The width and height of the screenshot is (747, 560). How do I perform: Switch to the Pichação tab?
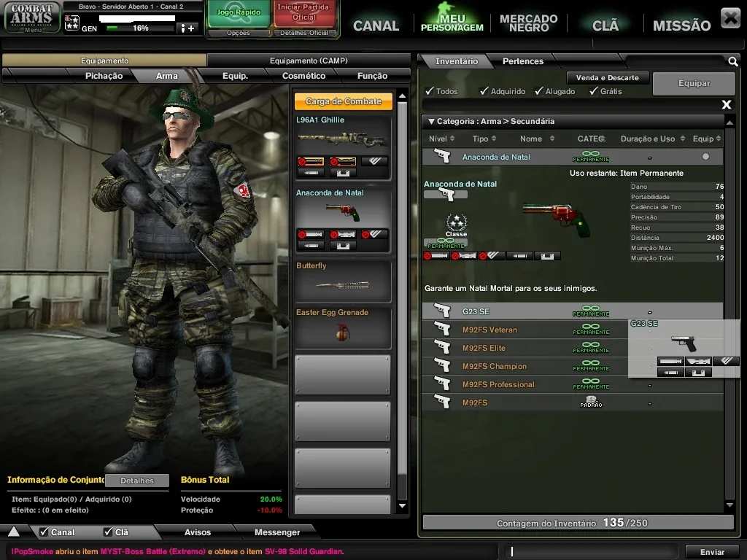coord(104,76)
